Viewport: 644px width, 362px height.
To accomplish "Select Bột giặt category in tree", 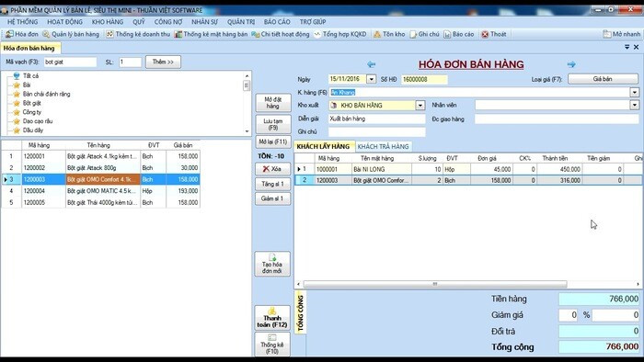I will [x=31, y=103].
